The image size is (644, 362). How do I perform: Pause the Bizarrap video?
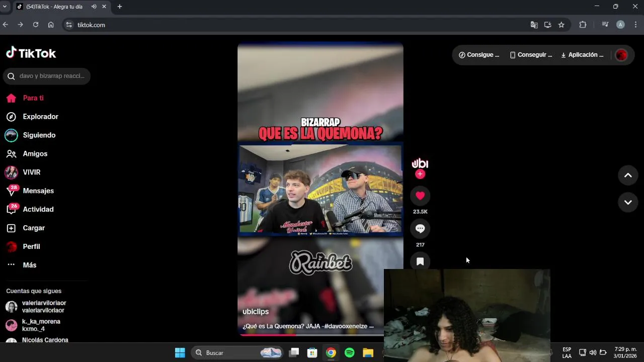[320, 189]
